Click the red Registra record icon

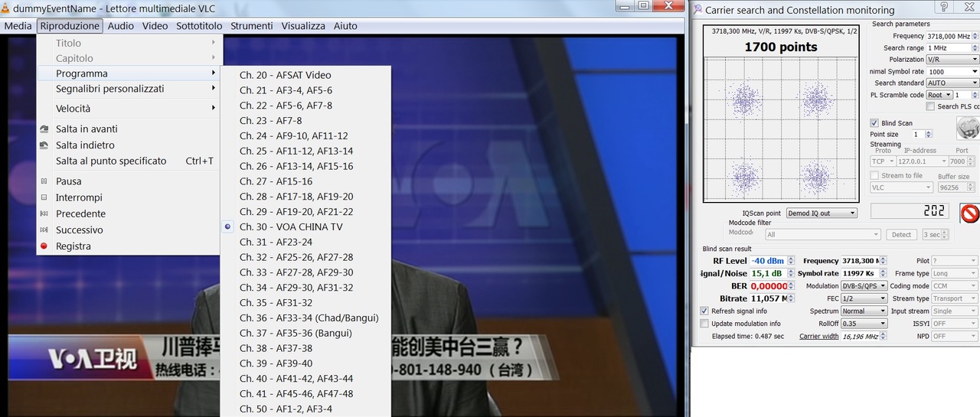pyautogui.click(x=44, y=246)
